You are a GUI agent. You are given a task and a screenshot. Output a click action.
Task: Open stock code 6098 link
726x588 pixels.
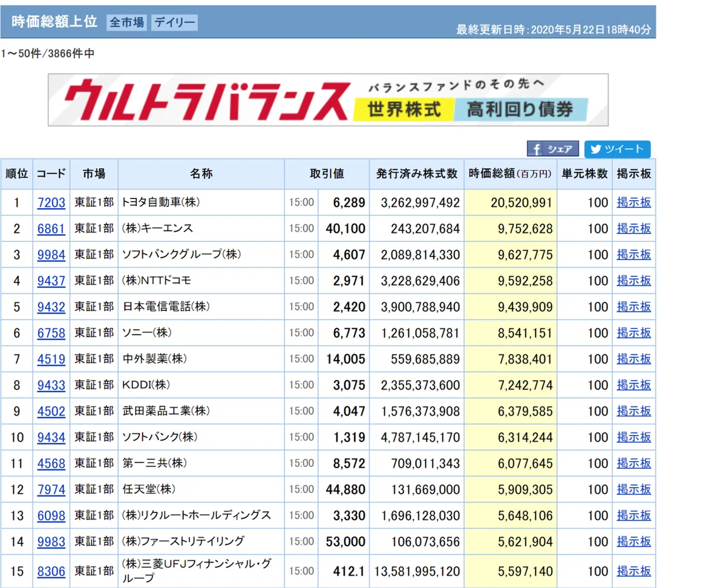(51, 515)
